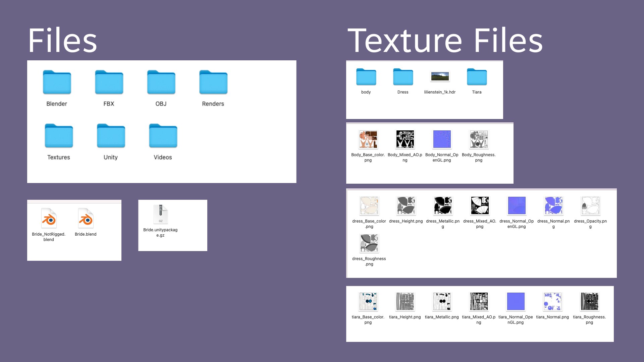Click the 'Textures' folder name label

[59, 158]
